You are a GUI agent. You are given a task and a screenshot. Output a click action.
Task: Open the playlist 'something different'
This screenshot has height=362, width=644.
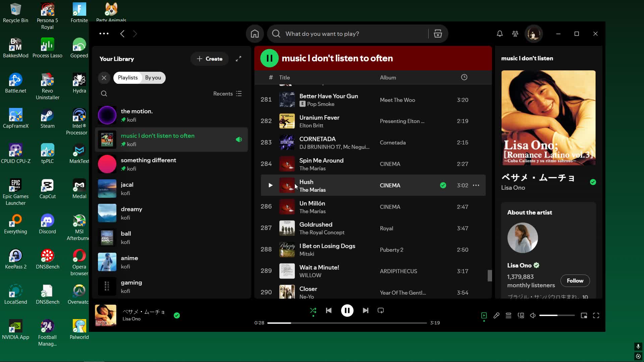tap(171, 164)
